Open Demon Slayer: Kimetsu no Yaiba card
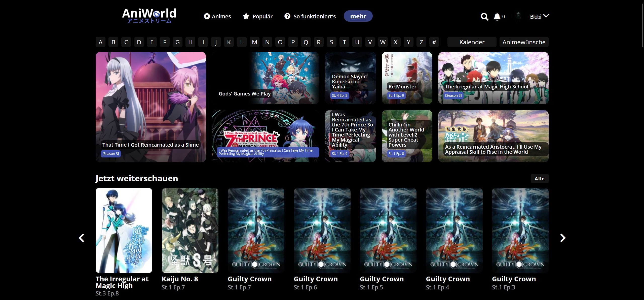This screenshot has width=644, height=300. [350, 78]
